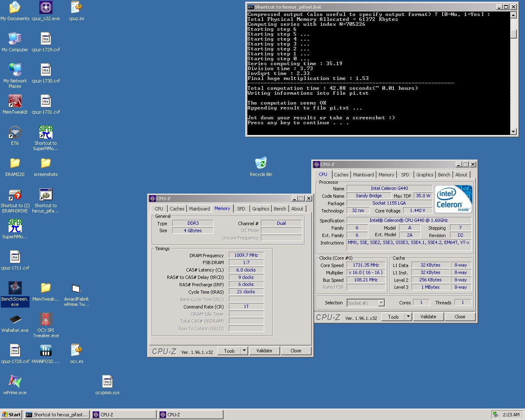Open CPU tab in the Memory CPU-Z window
The height and width of the screenshot is (420, 525).
pyautogui.click(x=159, y=209)
